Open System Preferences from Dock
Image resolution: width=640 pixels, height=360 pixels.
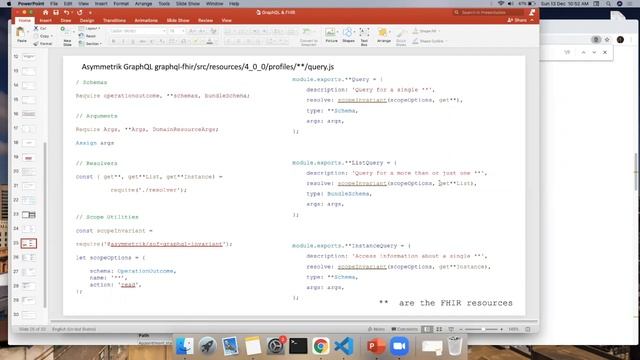coord(276,346)
